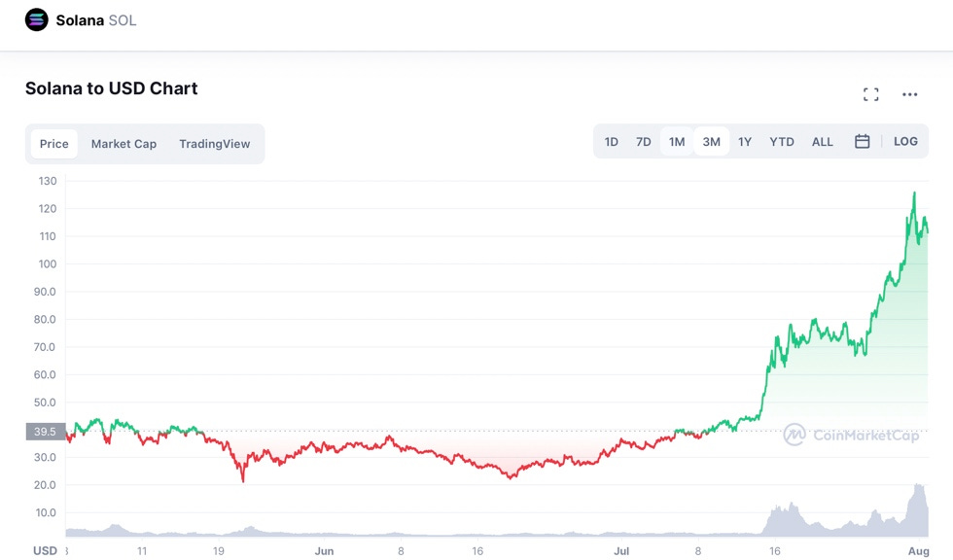The width and height of the screenshot is (953, 560).
Task: Select the 3M time range
Action: pos(712,142)
